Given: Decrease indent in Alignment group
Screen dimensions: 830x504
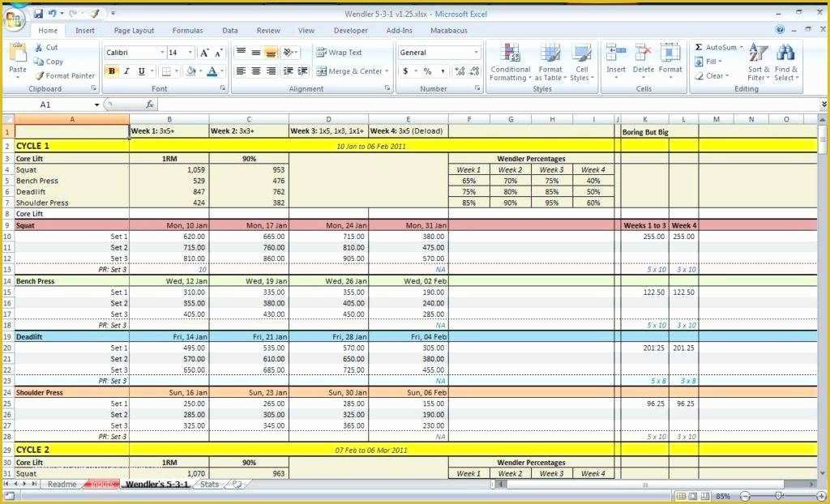Looking at the screenshot, I should (x=288, y=71).
